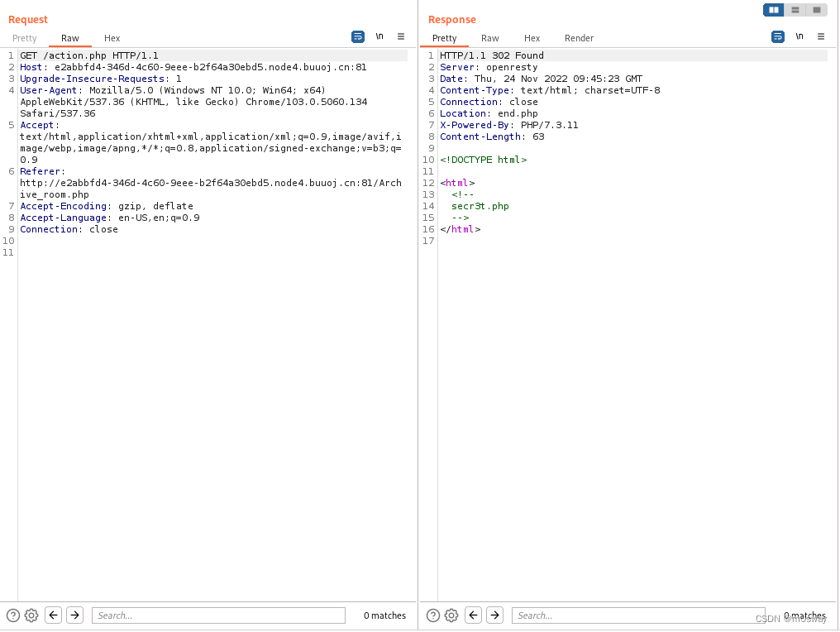This screenshot has height=632, width=840.
Task: Open the Response pane's Pretty tab
Action: (x=444, y=38)
